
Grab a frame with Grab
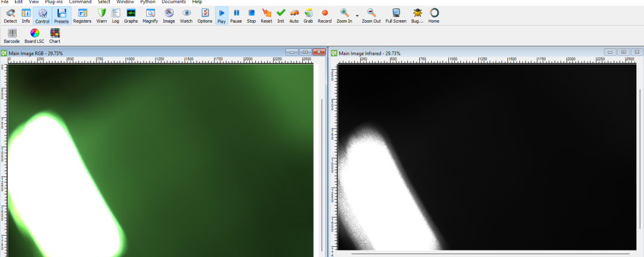(308, 16)
